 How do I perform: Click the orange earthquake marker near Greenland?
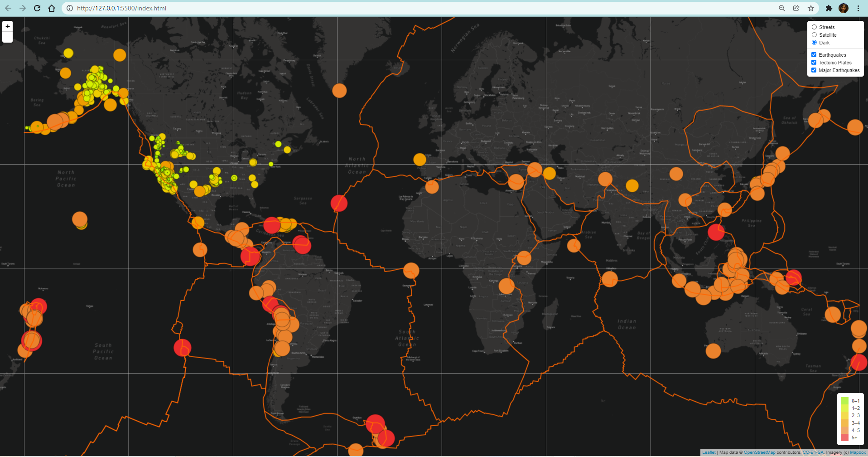pyautogui.click(x=339, y=91)
